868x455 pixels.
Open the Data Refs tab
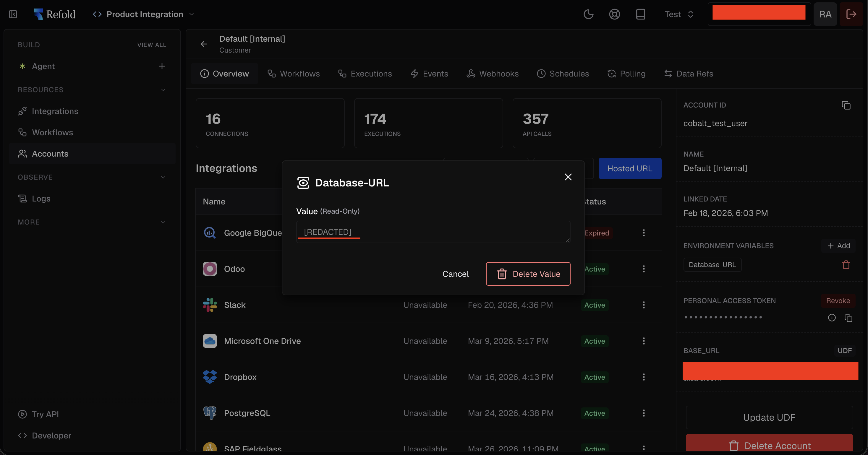pyautogui.click(x=689, y=74)
